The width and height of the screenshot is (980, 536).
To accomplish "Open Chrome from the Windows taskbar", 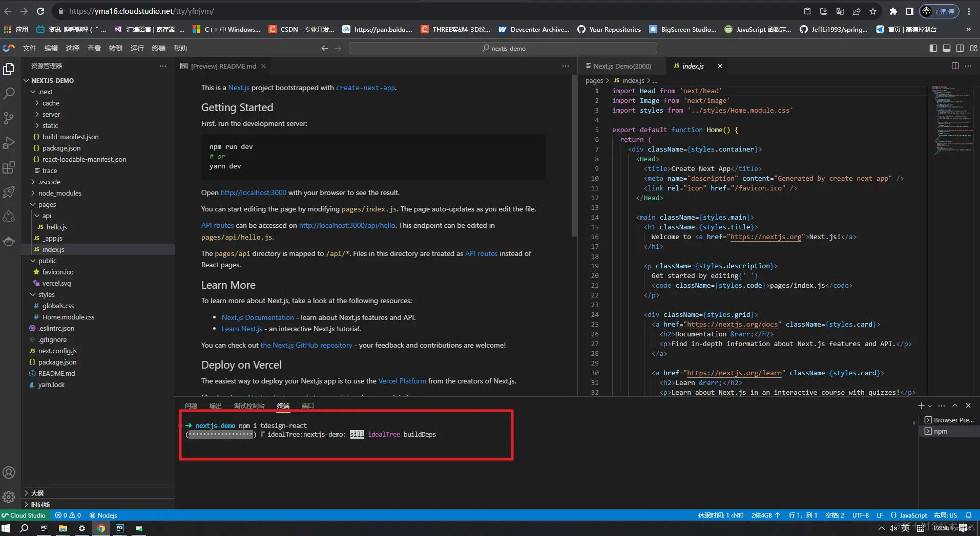I will pyautogui.click(x=101, y=528).
